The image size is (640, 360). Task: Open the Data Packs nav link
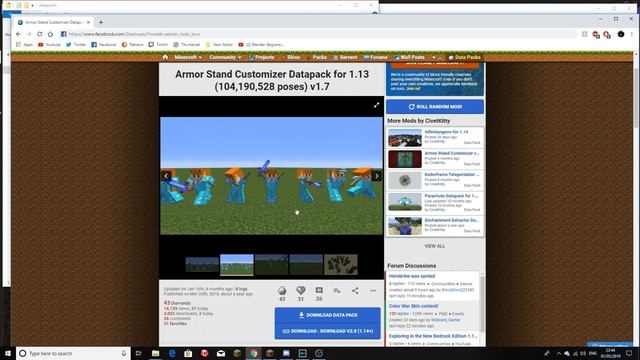point(464,57)
